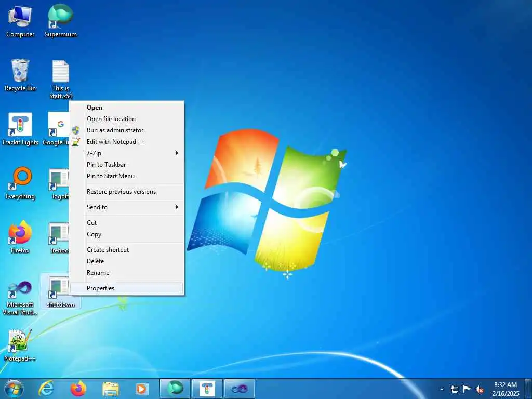This screenshot has height=399, width=532.
Task: Switch to Supermium in the taskbar
Action: pos(175,389)
